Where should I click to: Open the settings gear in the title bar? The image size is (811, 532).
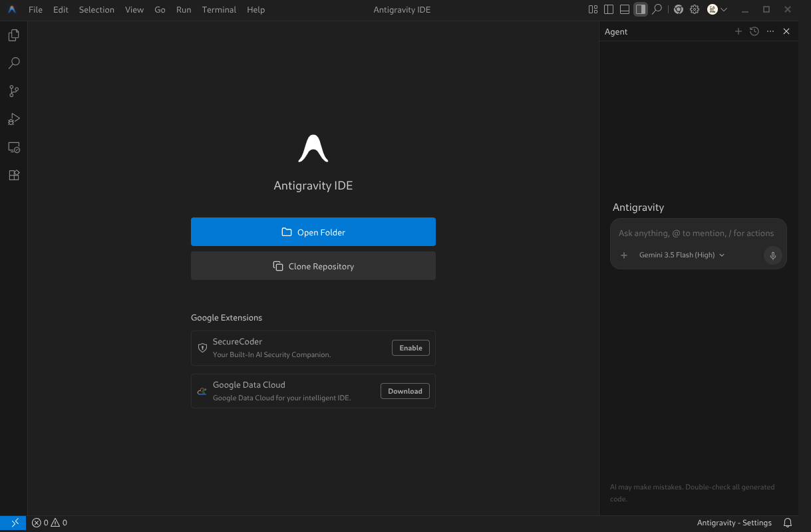click(695, 9)
